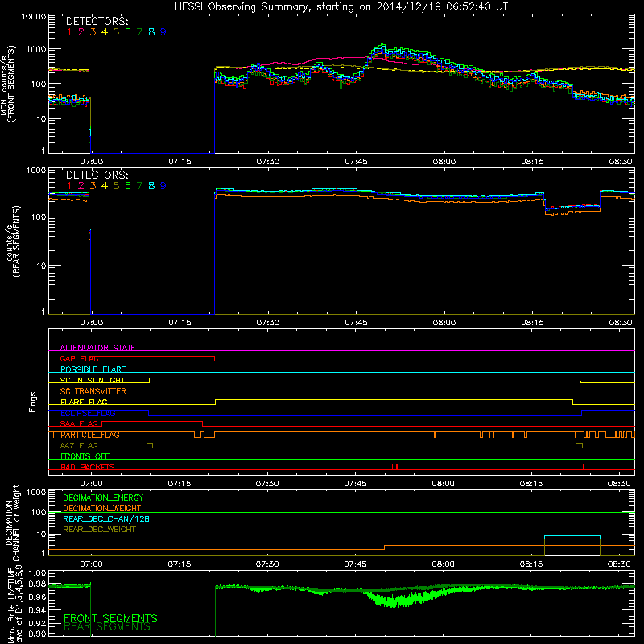Click the 07:15 tick label under flags plot
644x644 pixels.
pos(180,484)
